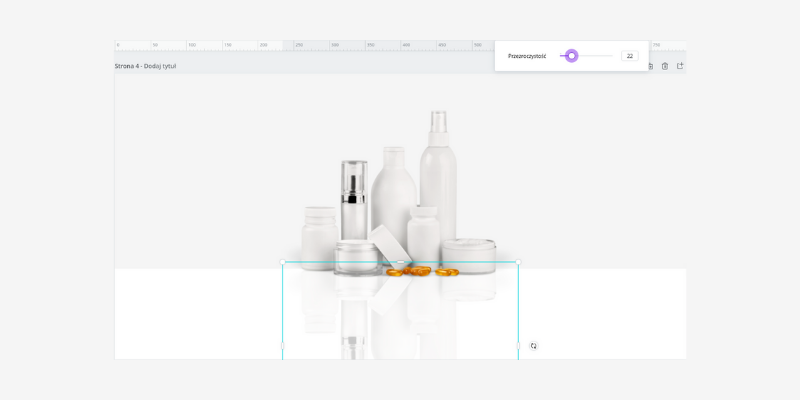Viewport: 800px width, 400px height.
Task: Click the top-right corner handle of the selection
Action: click(x=518, y=262)
